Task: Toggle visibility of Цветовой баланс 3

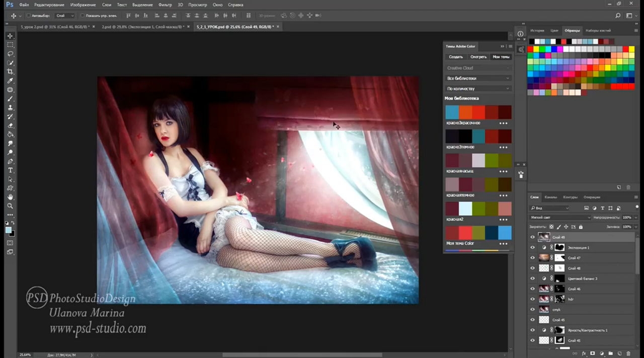Action: pyautogui.click(x=533, y=278)
